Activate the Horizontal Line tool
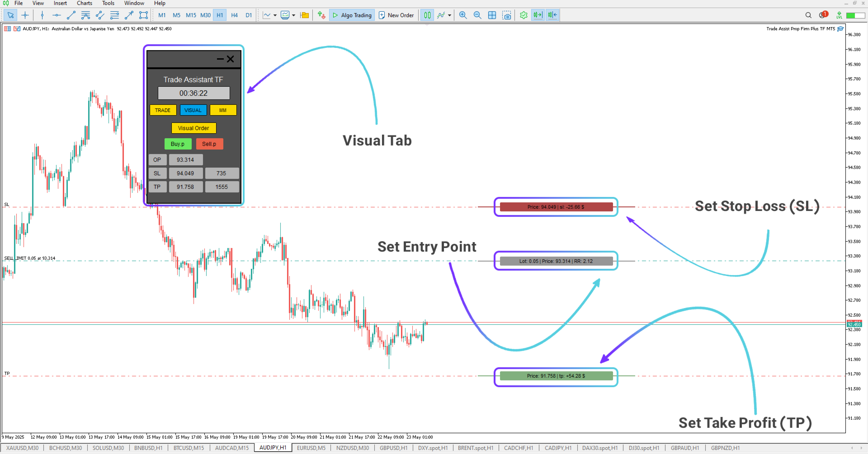 coord(56,15)
